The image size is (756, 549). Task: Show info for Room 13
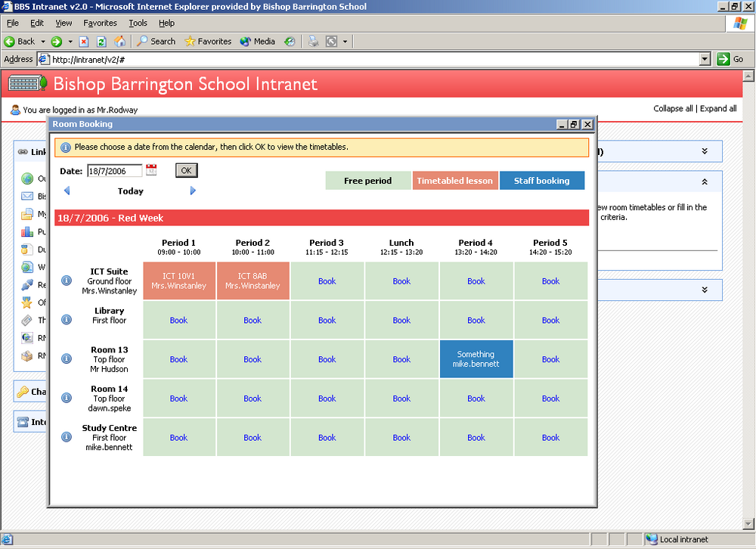(67, 359)
